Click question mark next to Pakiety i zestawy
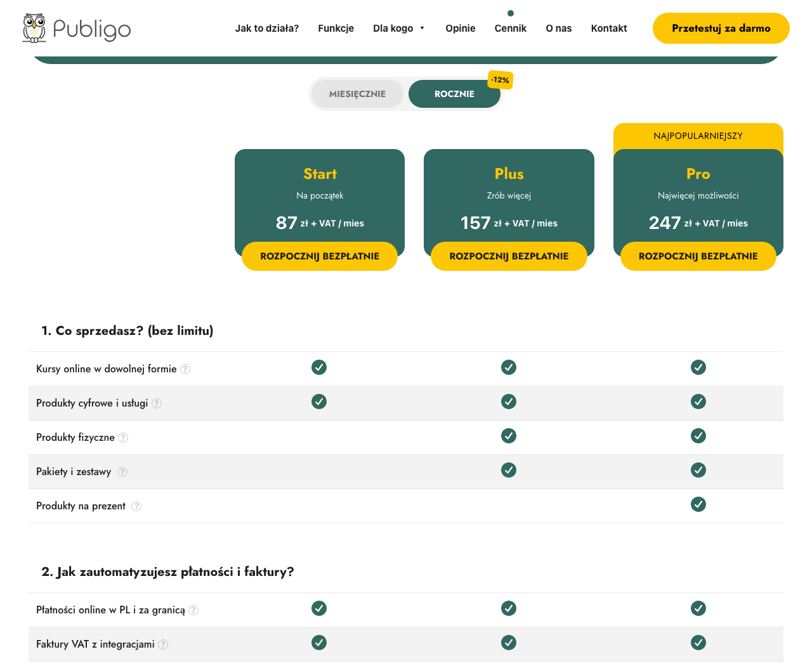The height and width of the screenshot is (666, 812). pos(122,472)
